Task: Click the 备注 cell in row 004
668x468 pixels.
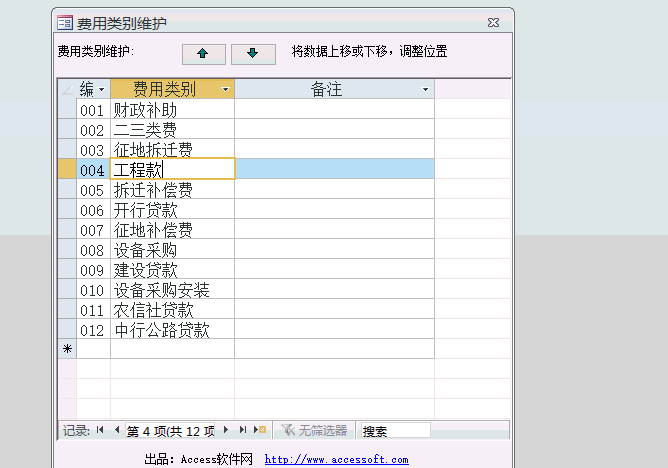Action: tap(334, 169)
